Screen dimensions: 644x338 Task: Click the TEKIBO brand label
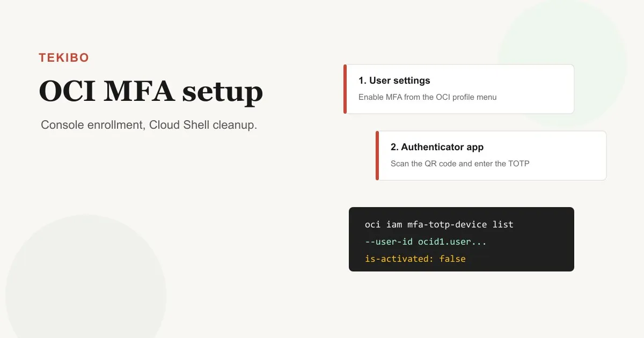[64, 58]
